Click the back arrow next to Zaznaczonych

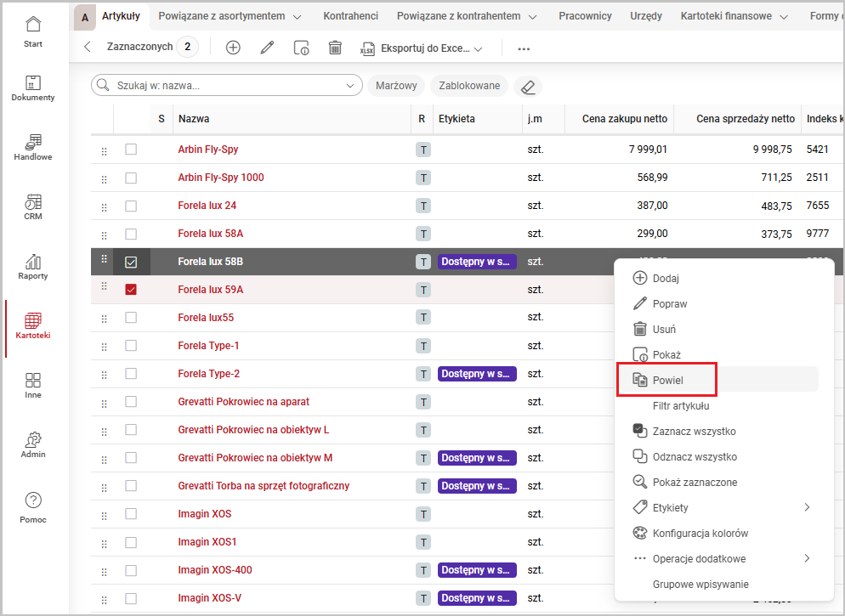coord(88,48)
